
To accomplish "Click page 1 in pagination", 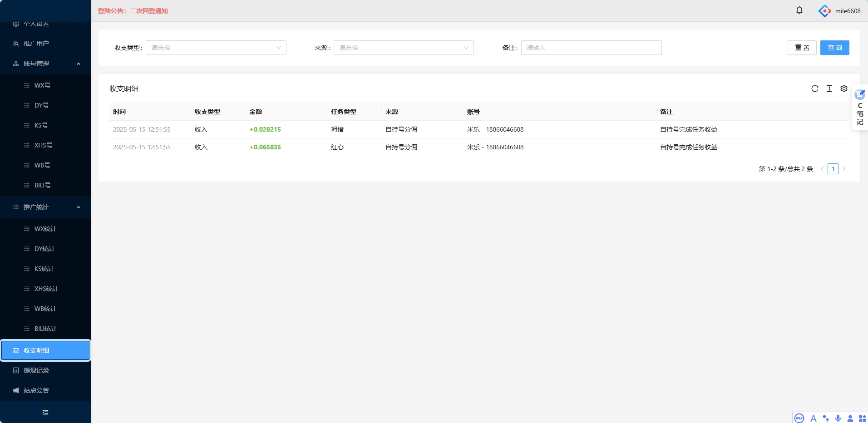I will (833, 169).
